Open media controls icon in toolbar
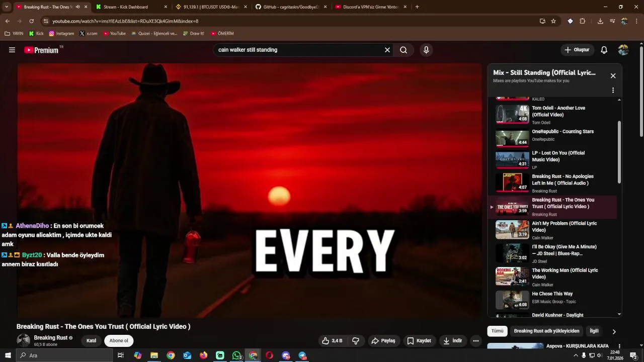 tap(612, 21)
